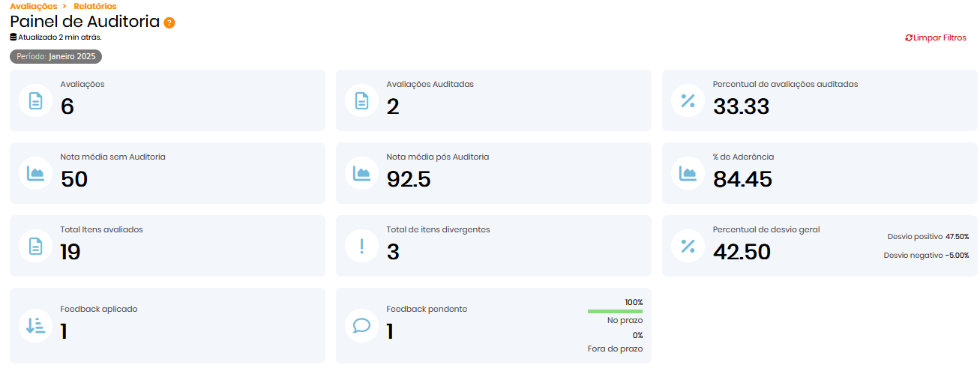The width and height of the screenshot is (980, 368).
Task: Click chart icon in Nota média sem Auditoria
Action: 35,173
